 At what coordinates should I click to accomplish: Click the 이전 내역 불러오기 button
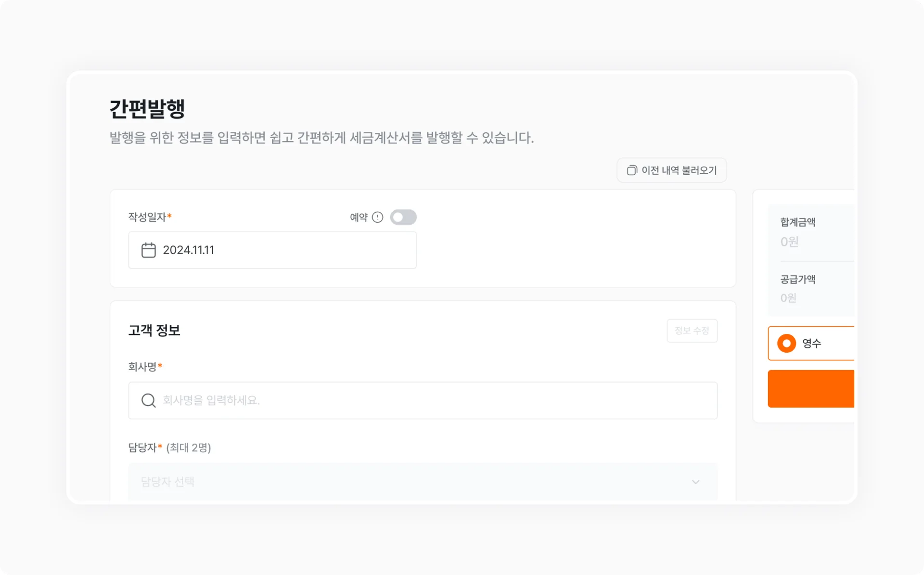click(671, 170)
